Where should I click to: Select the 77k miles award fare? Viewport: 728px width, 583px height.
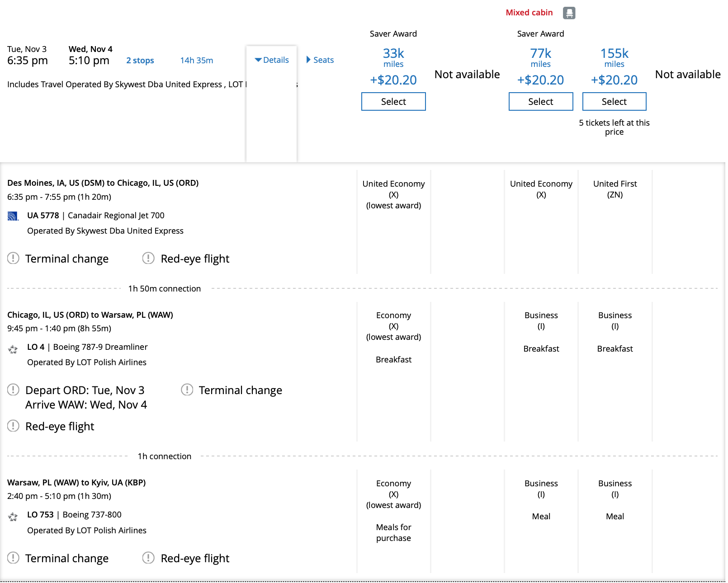click(x=540, y=101)
